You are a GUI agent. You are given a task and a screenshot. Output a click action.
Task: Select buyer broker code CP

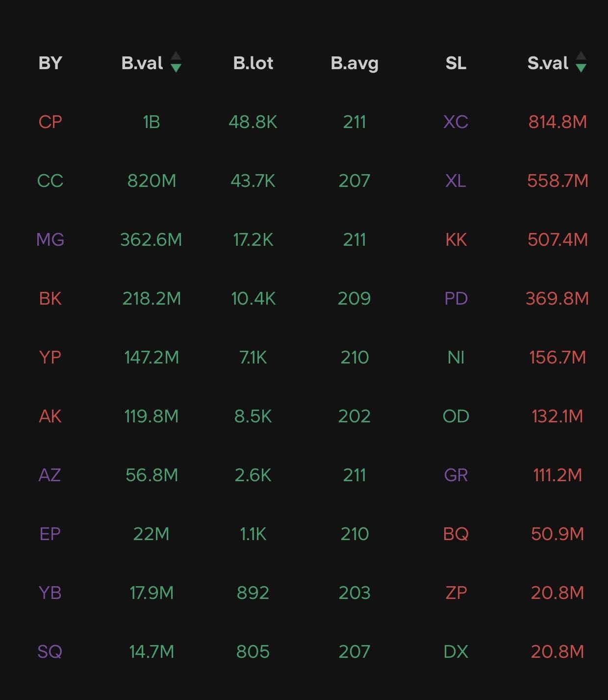tap(50, 122)
